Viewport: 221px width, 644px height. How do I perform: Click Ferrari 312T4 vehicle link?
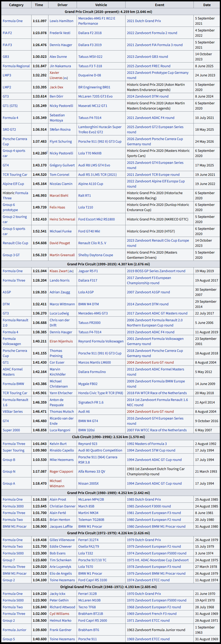coord(88,540)
